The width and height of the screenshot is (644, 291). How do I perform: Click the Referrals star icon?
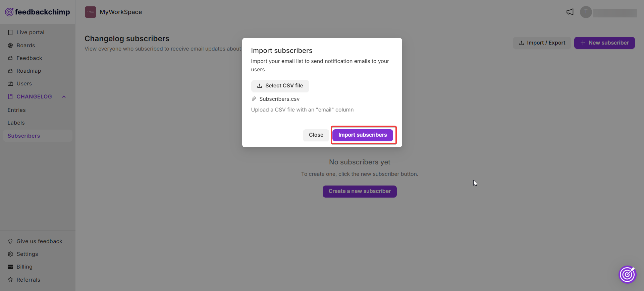[x=10, y=280]
